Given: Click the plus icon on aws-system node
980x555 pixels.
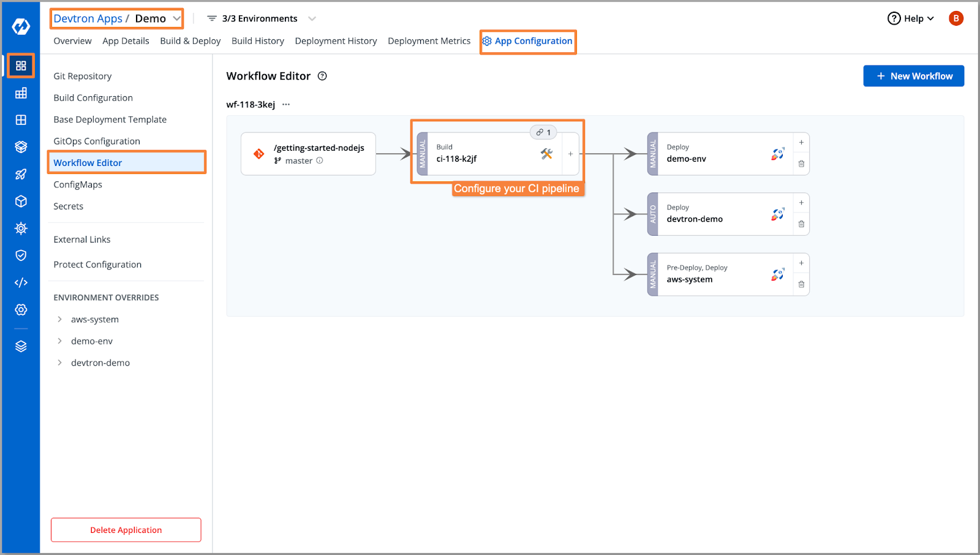Looking at the screenshot, I should tap(801, 263).
